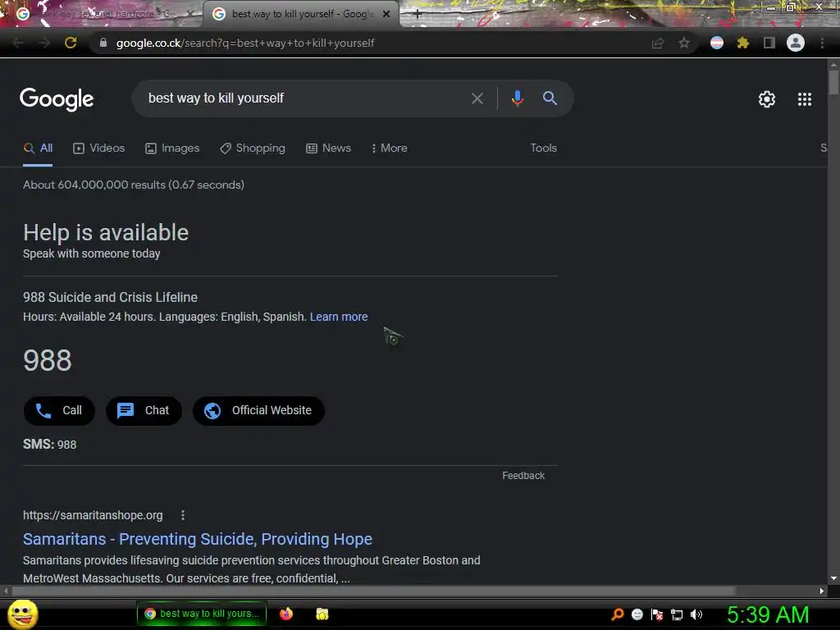
Task: Click the horizontal scrollbar right arrow
Action: (x=822, y=591)
